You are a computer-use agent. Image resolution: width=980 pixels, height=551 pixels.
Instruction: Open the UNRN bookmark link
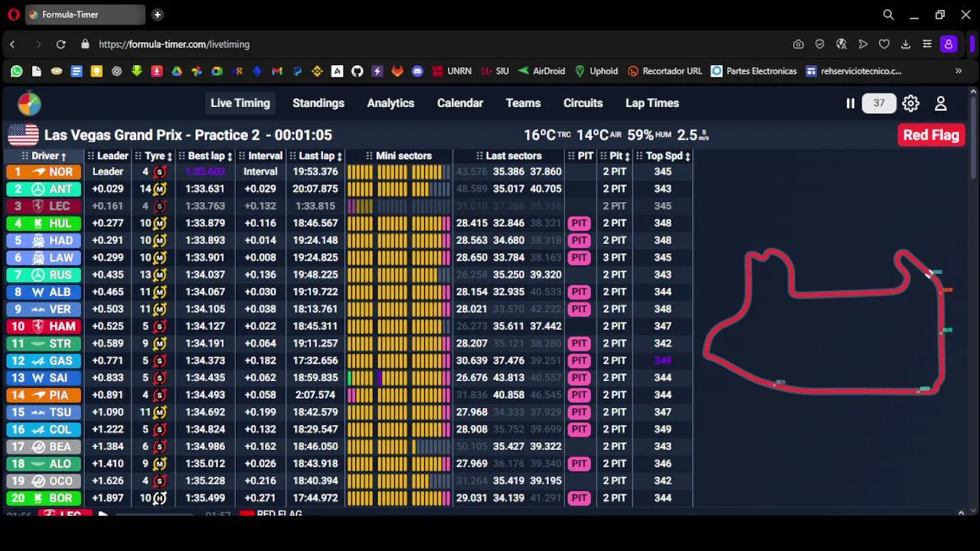pyautogui.click(x=452, y=71)
